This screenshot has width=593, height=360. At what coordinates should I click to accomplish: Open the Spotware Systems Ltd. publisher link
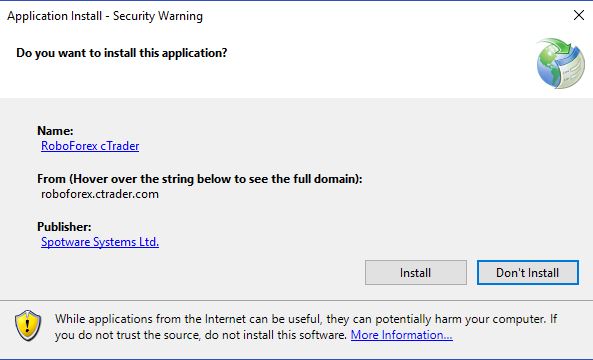[x=100, y=242]
